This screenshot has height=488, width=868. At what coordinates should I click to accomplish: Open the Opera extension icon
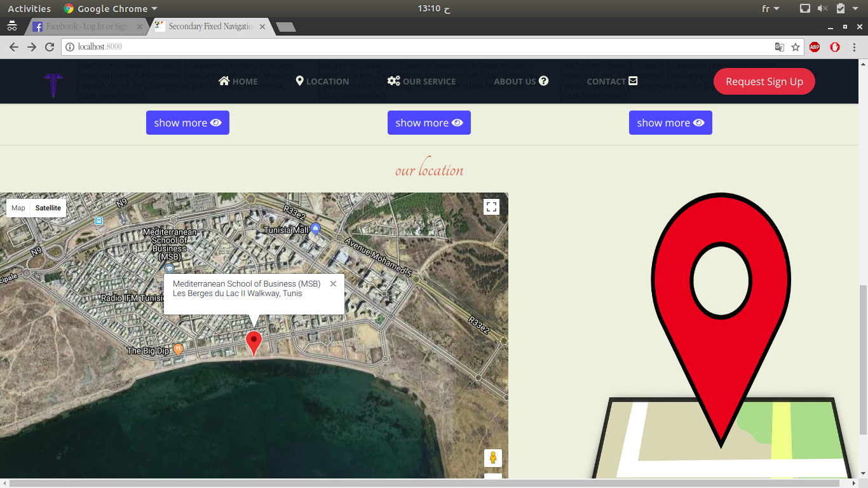click(835, 47)
